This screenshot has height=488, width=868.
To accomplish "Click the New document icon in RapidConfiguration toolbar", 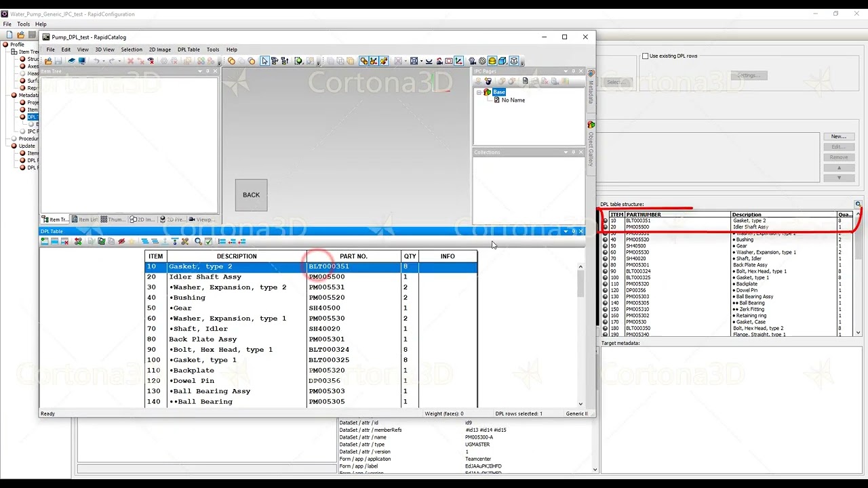I will tap(9, 35).
